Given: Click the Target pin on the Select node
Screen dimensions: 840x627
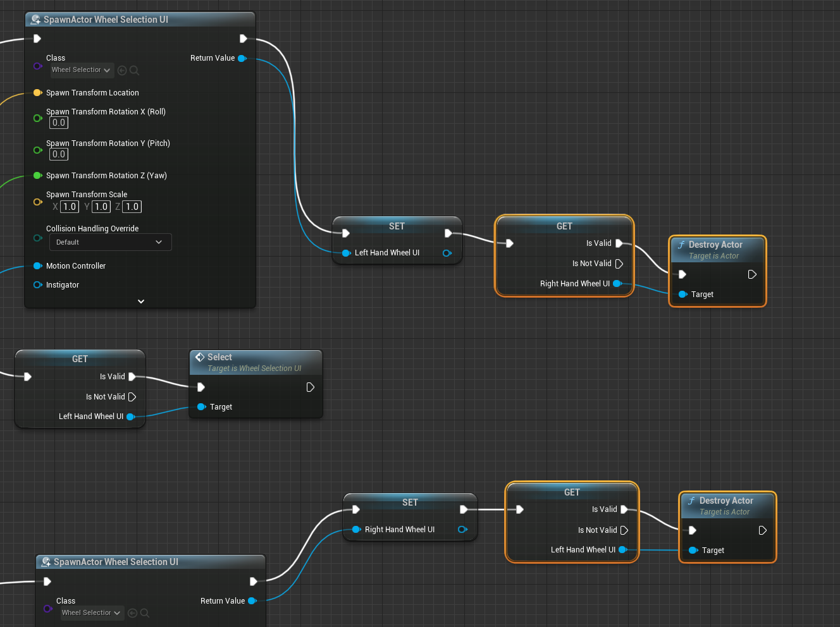Looking at the screenshot, I should coord(201,407).
